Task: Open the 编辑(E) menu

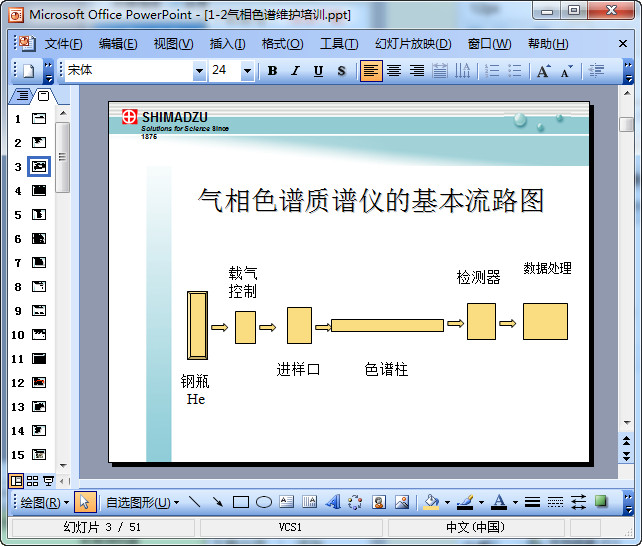Action: 118,44
